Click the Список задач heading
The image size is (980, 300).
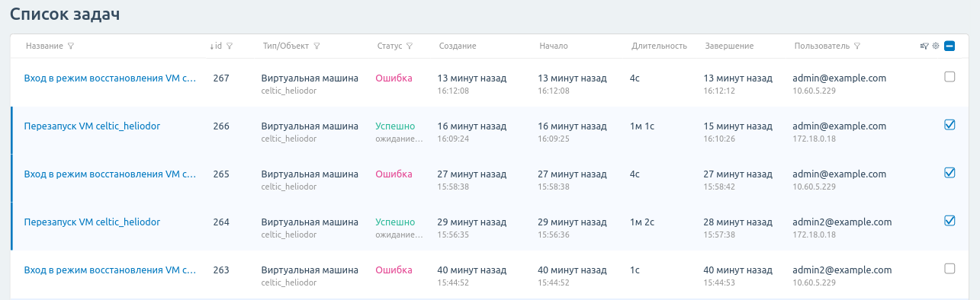click(65, 14)
